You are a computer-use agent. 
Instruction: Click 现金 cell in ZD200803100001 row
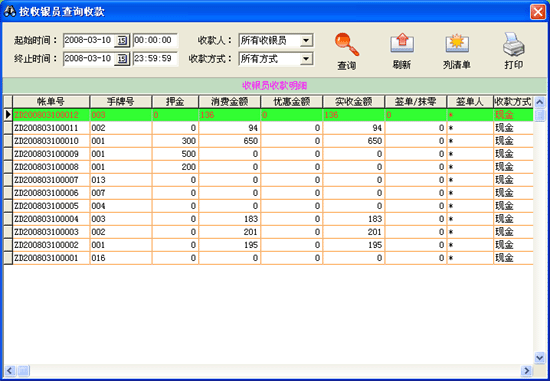pyautogui.click(x=513, y=258)
